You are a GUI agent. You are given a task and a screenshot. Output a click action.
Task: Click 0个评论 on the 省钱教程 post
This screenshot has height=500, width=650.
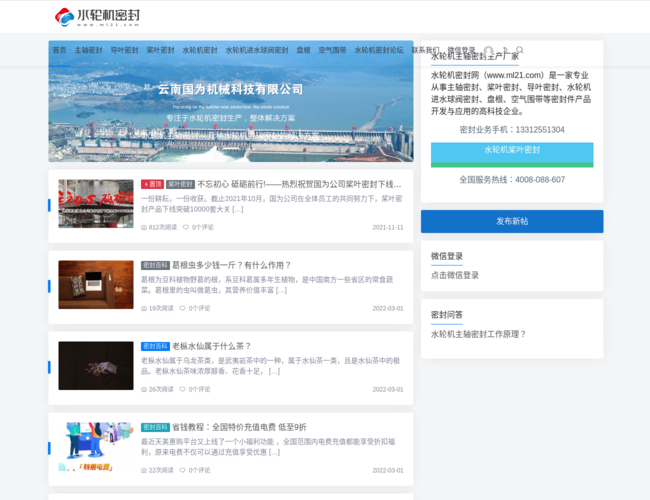pyautogui.click(x=199, y=470)
